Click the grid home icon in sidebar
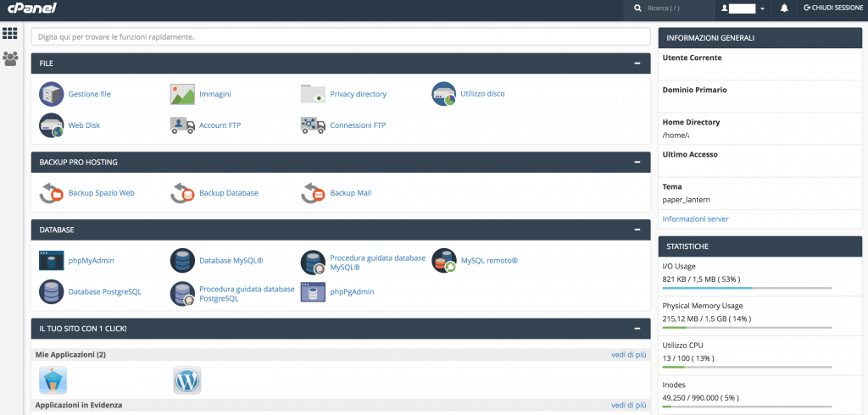The height and width of the screenshot is (415, 868). [10, 33]
